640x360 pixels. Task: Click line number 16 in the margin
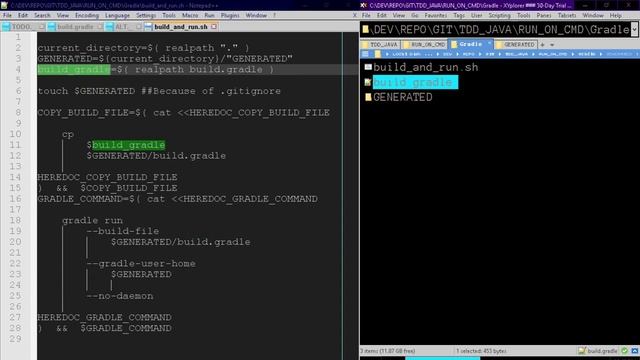point(15,199)
